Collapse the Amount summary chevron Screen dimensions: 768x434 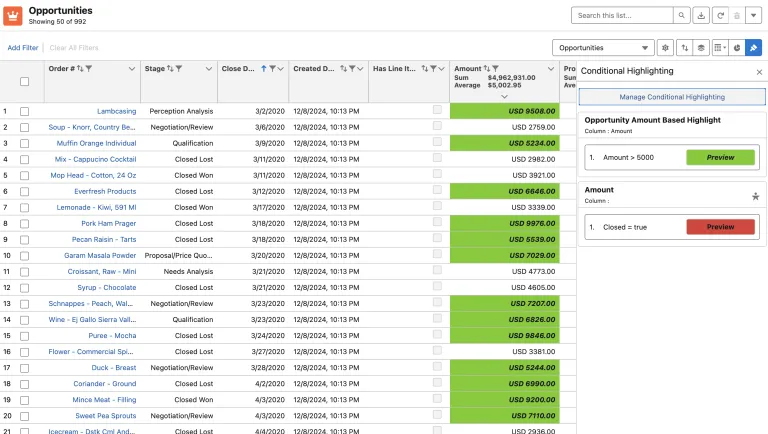pyautogui.click(x=504, y=96)
